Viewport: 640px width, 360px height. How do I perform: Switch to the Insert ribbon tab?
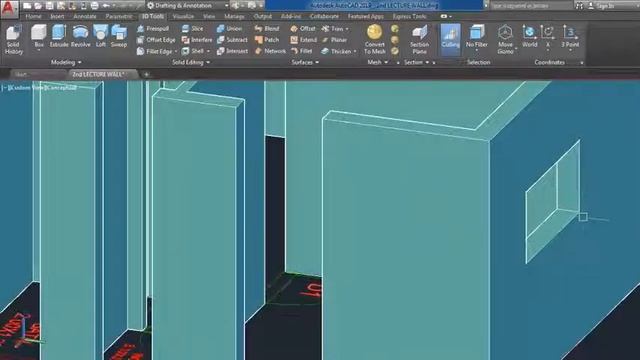pyautogui.click(x=57, y=17)
